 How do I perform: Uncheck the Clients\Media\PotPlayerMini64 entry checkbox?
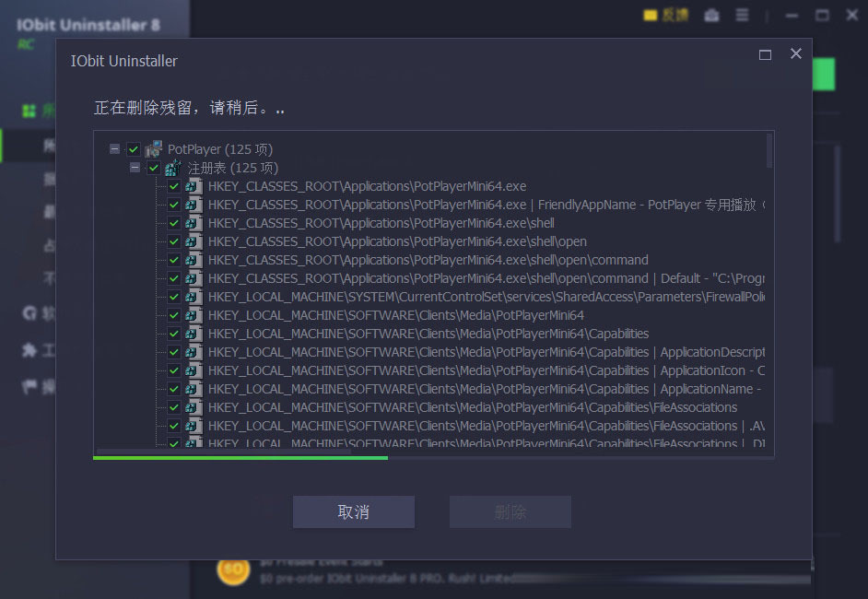[x=174, y=315]
